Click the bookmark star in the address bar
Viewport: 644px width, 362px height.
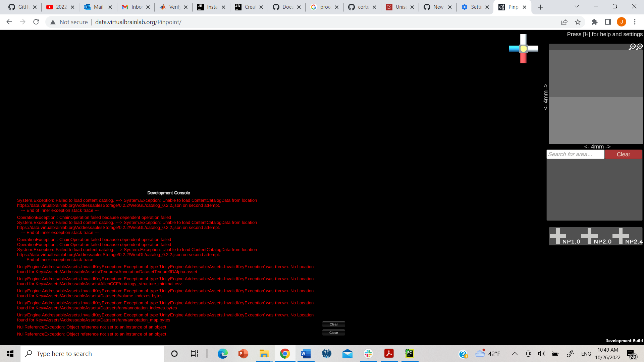pyautogui.click(x=578, y=22)
